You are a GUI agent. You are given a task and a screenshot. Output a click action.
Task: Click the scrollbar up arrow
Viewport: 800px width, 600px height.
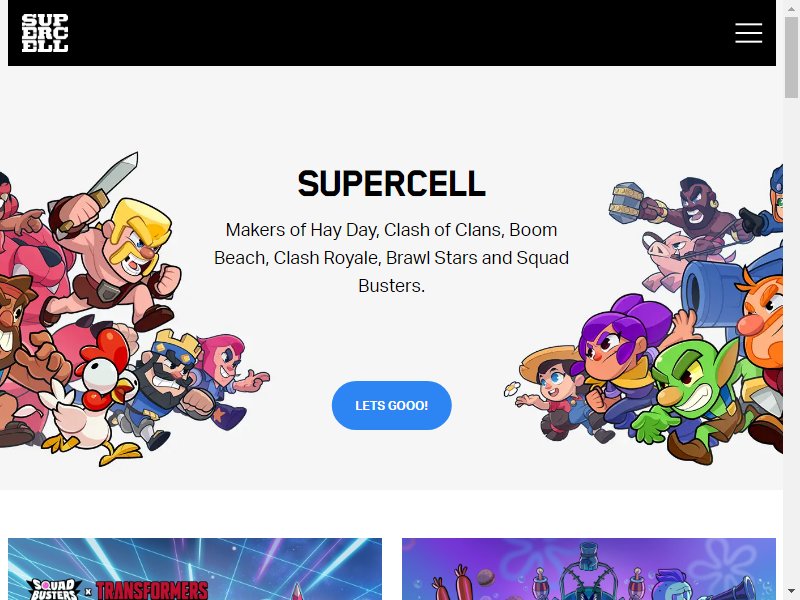[x=791, y=8]
